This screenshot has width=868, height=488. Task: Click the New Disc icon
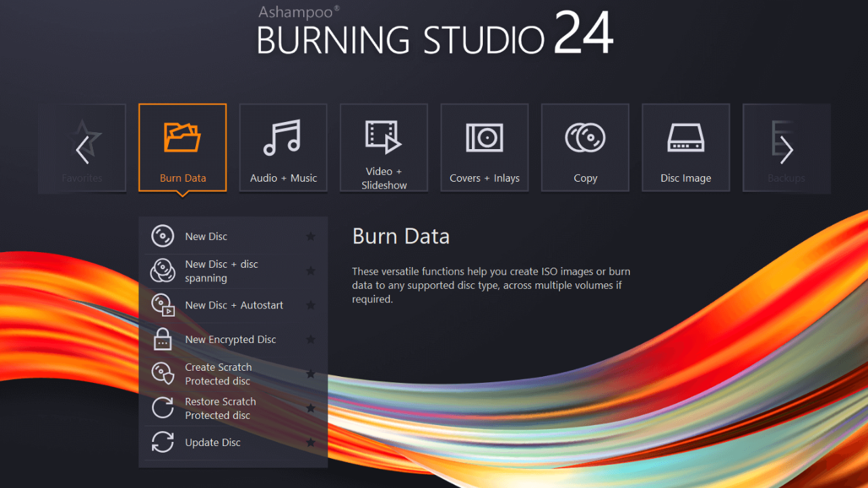[163, 237]
